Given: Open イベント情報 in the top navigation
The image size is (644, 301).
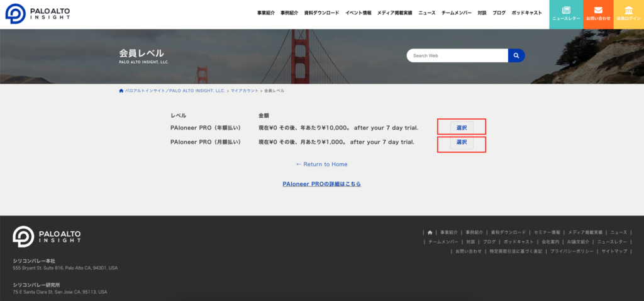Looking at the screenshot, I should click(x=358, y=13).
